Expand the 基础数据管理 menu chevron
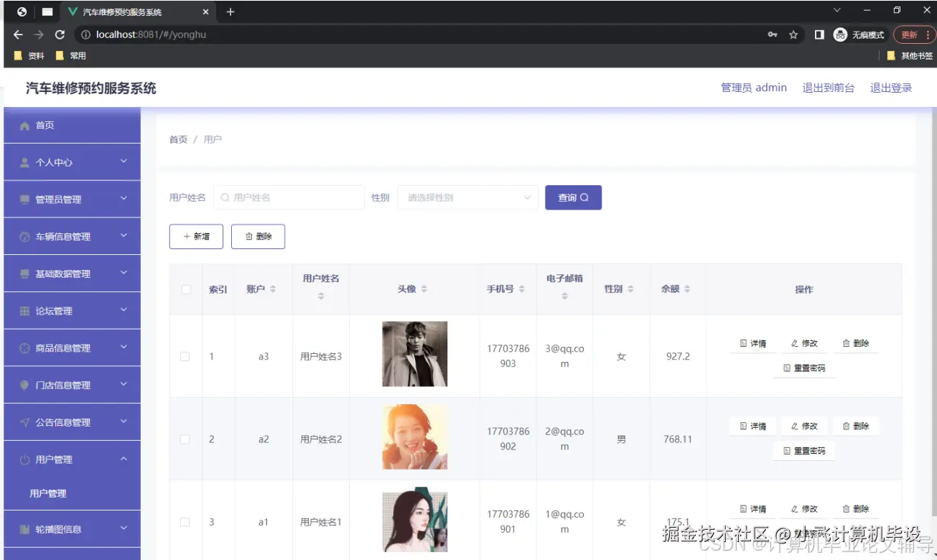Image resolution: width=937 pixels, height=560 pixels. tap(123, 273)
